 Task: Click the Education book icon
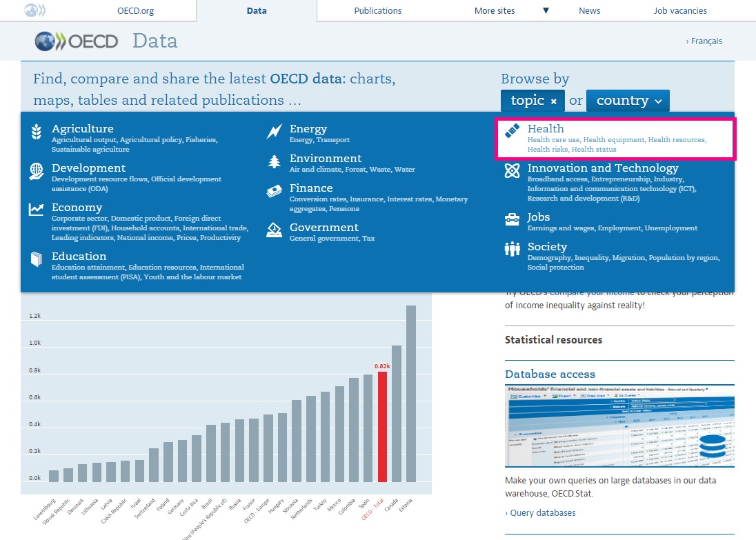tap(36, 259)
